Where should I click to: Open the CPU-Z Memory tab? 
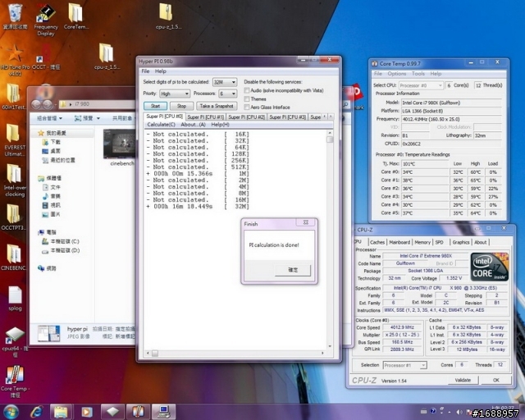[x=422, y=242]
